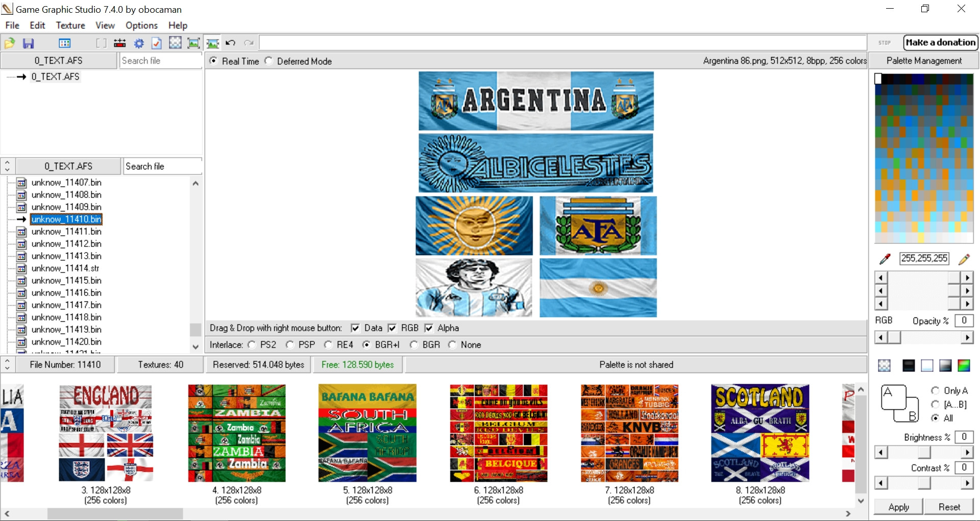
Task: Click file icon beside unknow_11407.bin
Action: click(21, 183)
